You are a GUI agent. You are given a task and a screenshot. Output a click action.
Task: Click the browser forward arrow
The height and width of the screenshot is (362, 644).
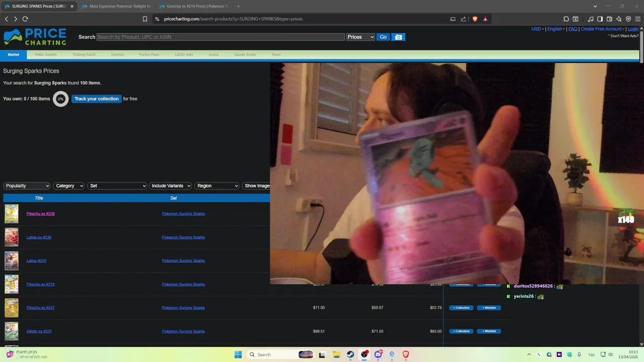(16, 19)
